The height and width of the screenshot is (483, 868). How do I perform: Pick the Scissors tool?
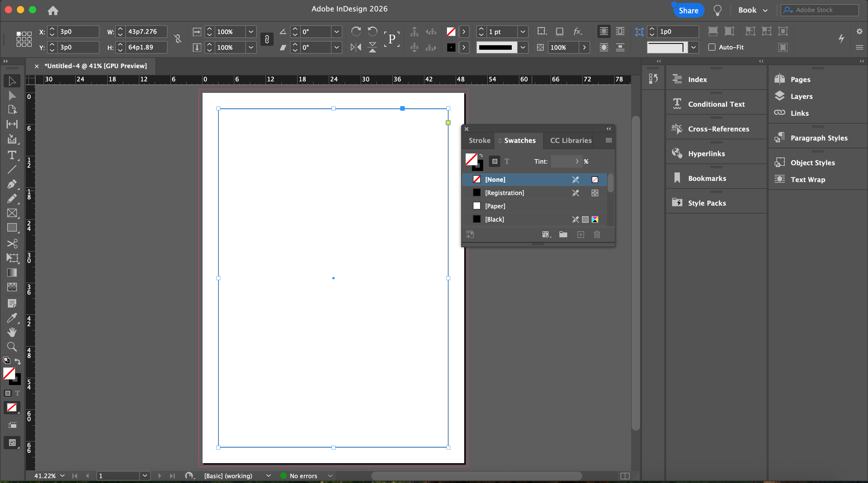point(12,243)
